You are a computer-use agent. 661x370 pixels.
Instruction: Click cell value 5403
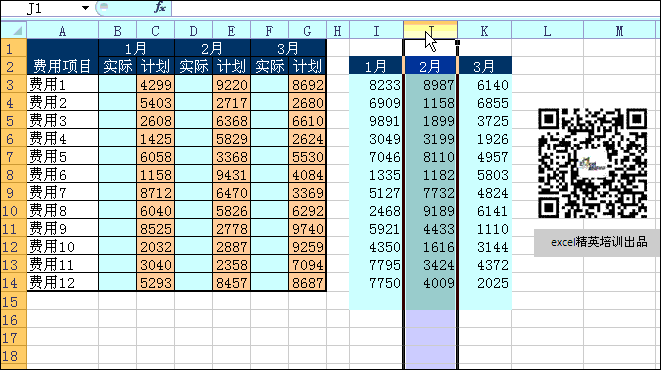(x=155, y=102)
